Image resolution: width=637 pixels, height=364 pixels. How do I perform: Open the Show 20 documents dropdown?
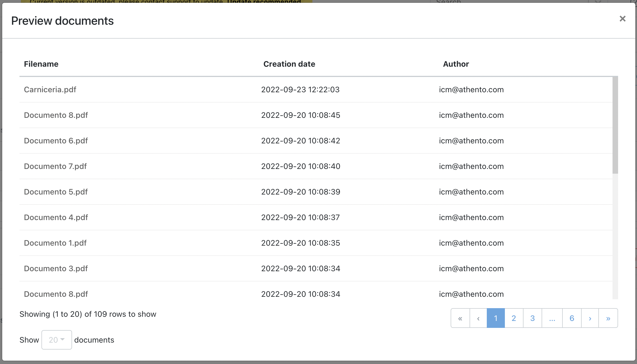pyautogui.click(x=57, y=340)
